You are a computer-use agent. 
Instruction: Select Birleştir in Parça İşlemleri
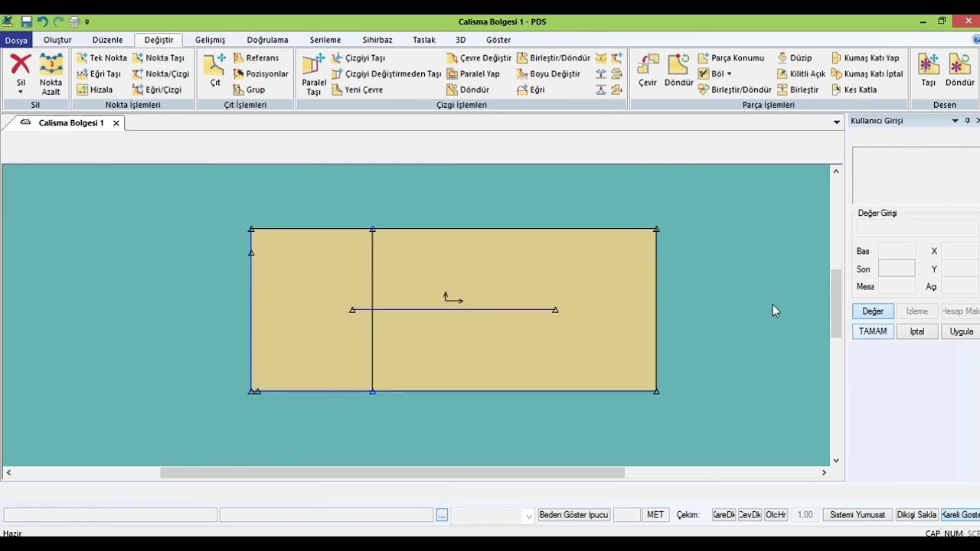(x=798, y=90)
